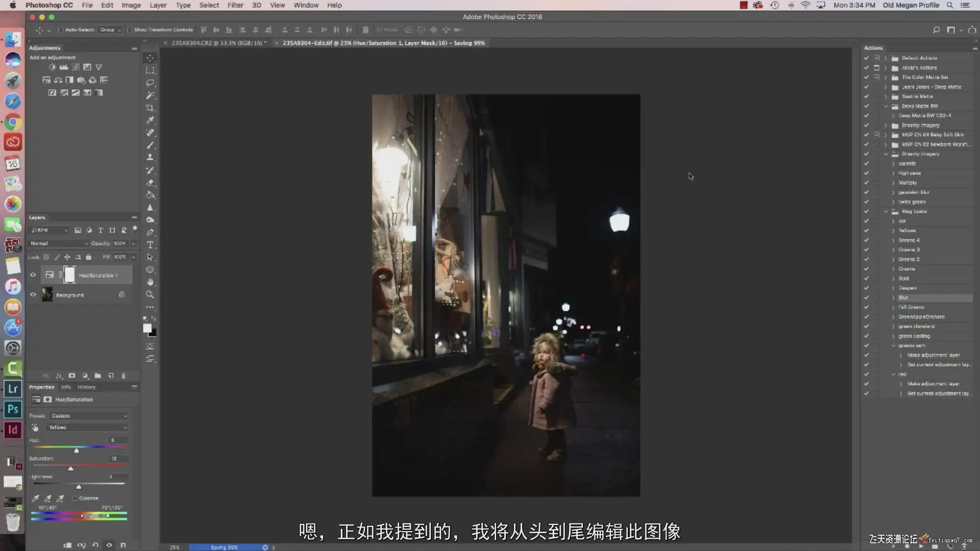Open the layer blend mode Normal dropdown

(59, 243)
